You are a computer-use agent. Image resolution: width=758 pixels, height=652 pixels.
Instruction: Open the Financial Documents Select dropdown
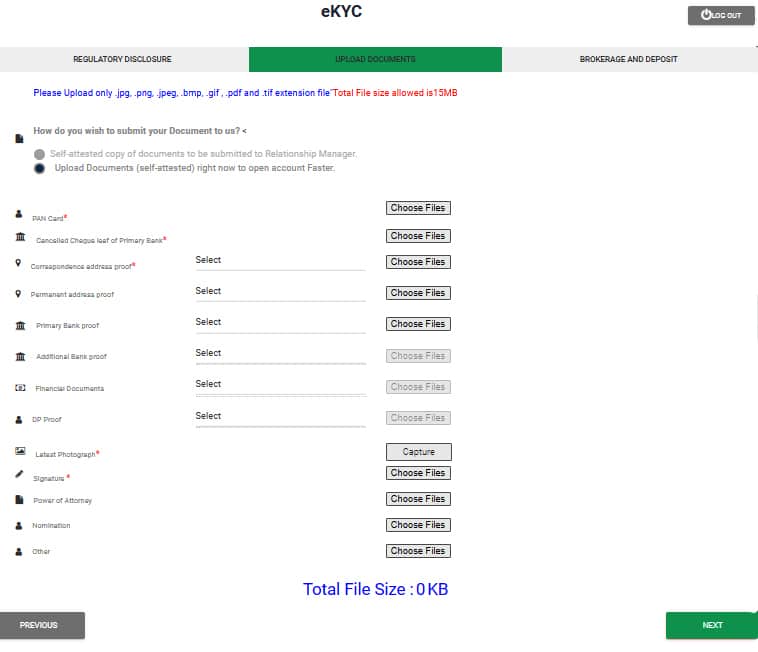tap(280, 386)
